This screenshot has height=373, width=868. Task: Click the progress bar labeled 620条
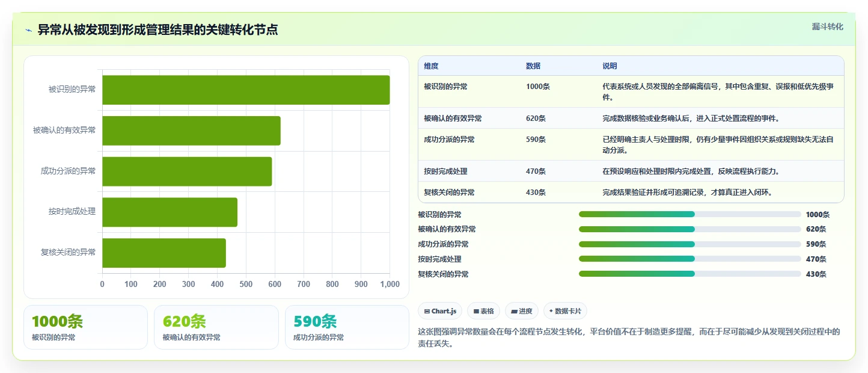(x=689, y=229)
